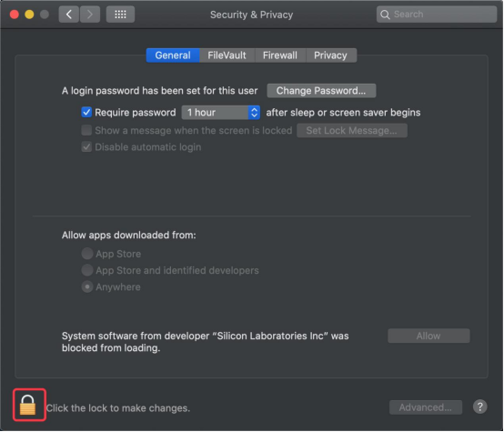Open help with the question mark button
This screenshot has height=432, width=504.
[x=479, y=407]
